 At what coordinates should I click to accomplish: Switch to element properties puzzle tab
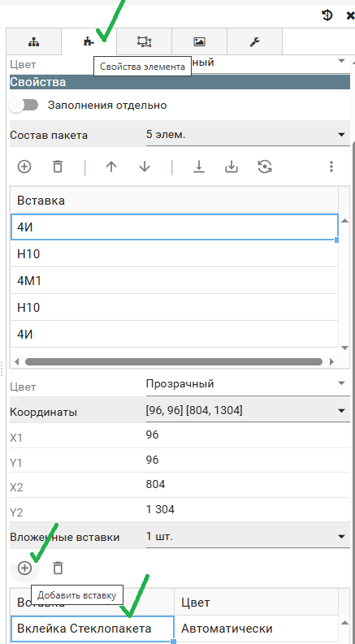coord(89,41)
